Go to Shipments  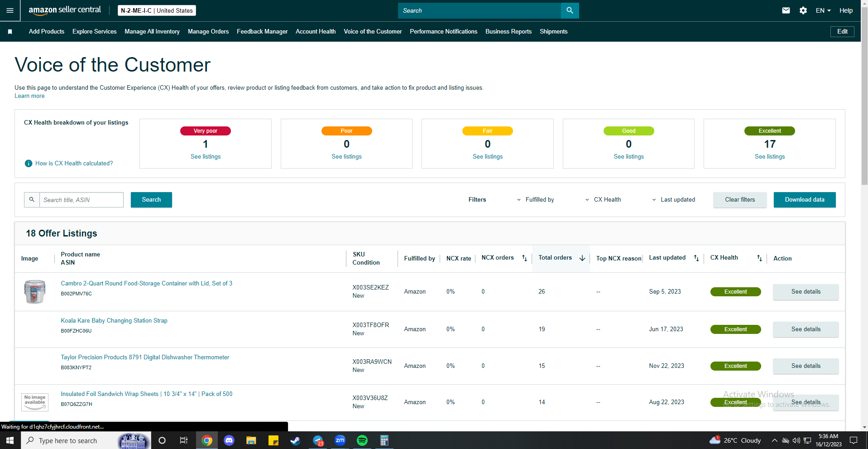553,32
